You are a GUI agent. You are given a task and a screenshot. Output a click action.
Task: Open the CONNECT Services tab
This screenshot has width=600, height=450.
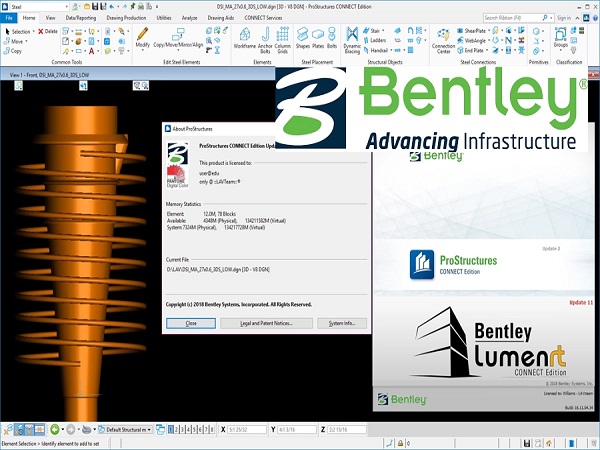[x=263, y=18]
